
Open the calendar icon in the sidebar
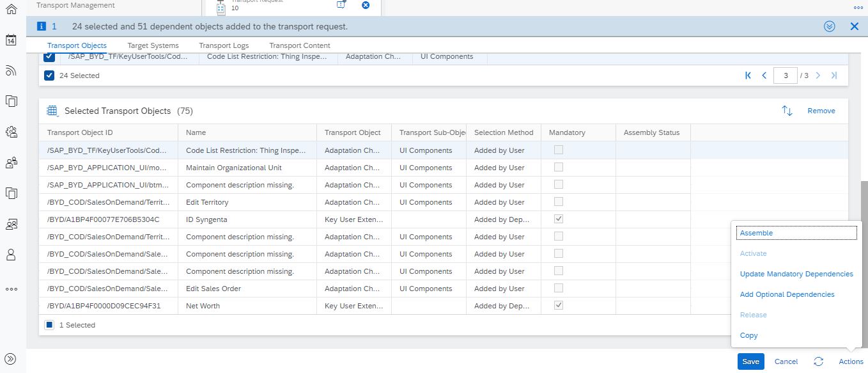pos(11,40)
